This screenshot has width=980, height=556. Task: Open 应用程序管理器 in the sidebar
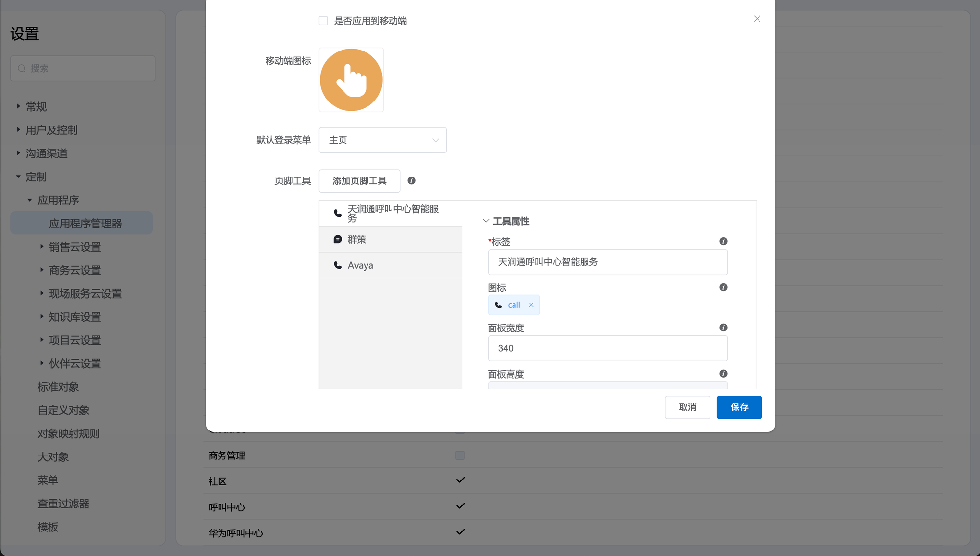85,224
